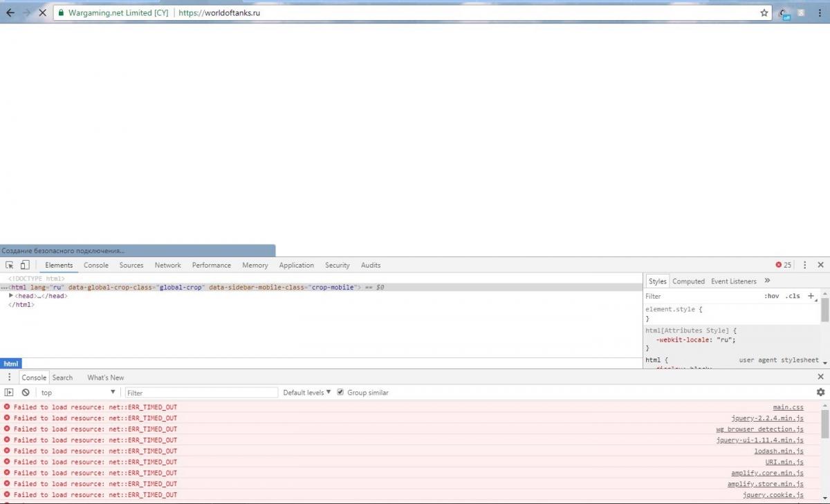
Task: Expand the head element node
Action: (x=11, y=296)
